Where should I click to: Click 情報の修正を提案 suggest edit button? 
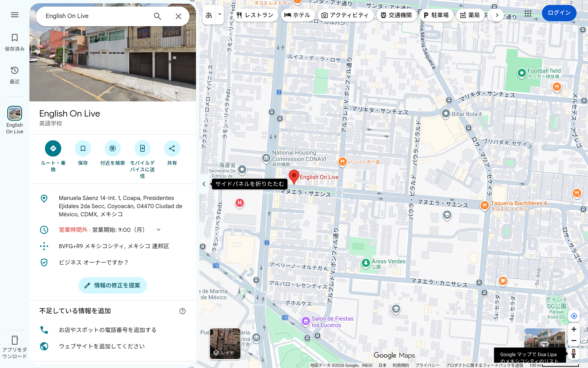pos(112,285)
